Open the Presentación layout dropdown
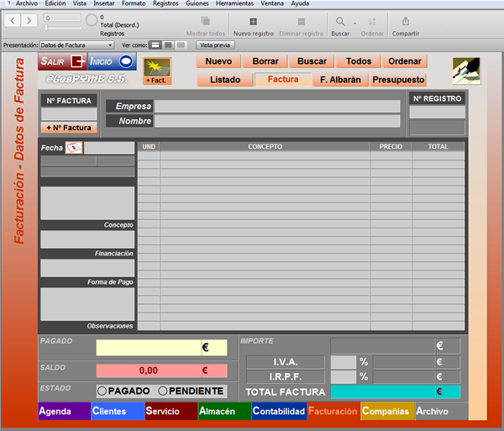The width and height of the screenshot is (504, 431). (76, 45)
